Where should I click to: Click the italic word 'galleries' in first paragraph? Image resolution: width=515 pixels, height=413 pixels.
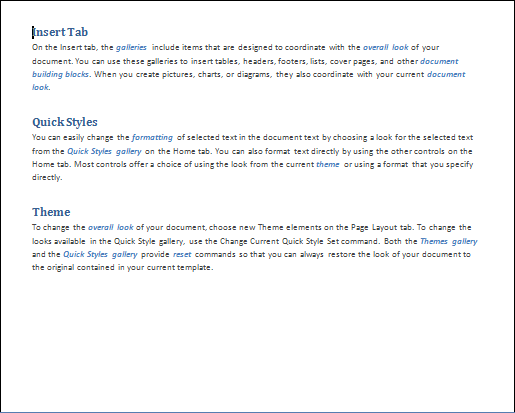(131, 47)
